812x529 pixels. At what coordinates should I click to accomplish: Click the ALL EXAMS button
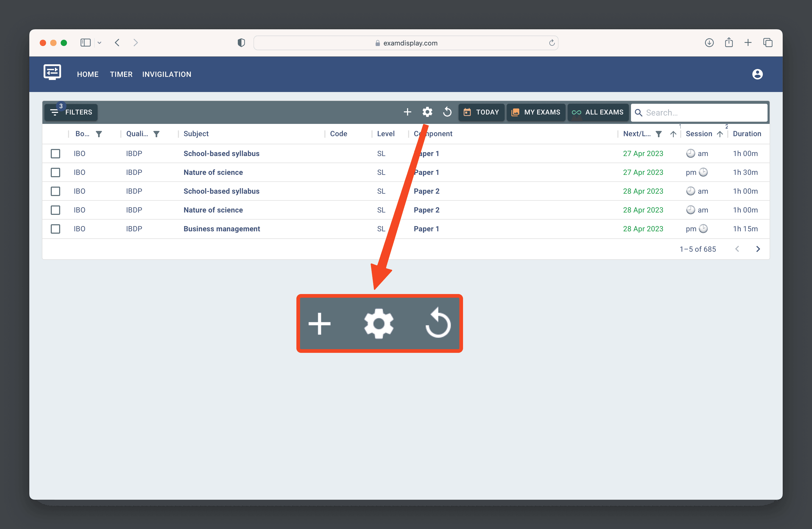598,112
